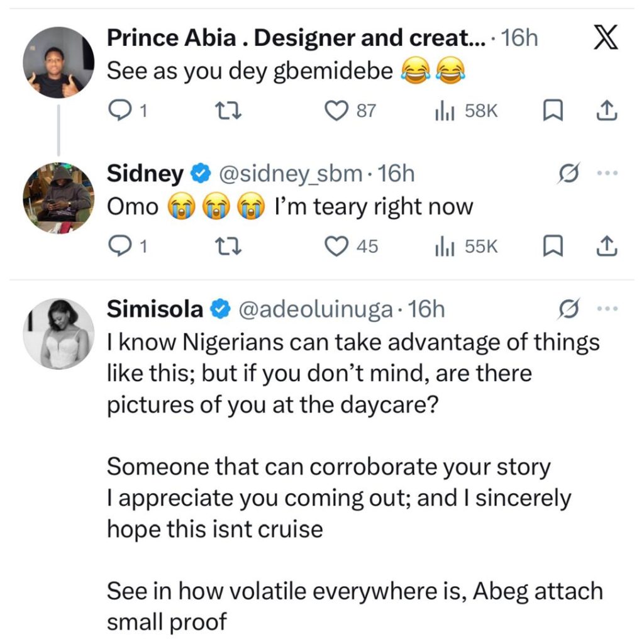Viewport: 644px width, 644px height.
Task: Reply to Prince Abia's tweet
Action: point(118,111)
